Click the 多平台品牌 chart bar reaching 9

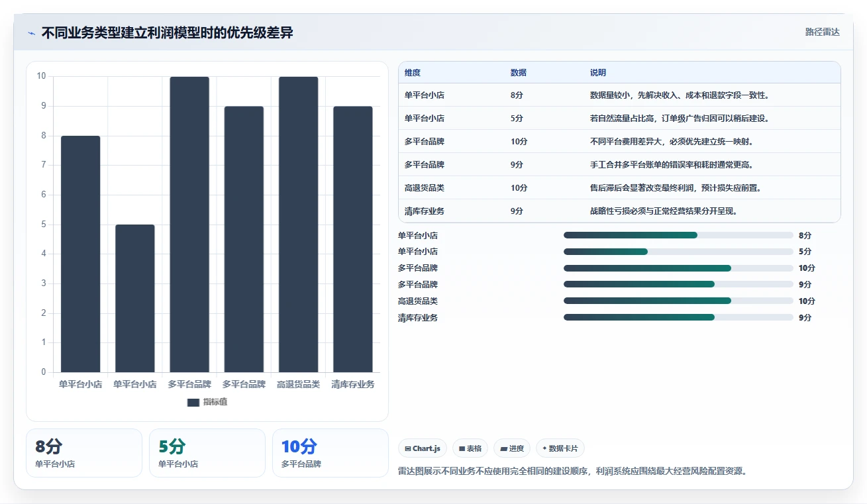click(244, 239)
